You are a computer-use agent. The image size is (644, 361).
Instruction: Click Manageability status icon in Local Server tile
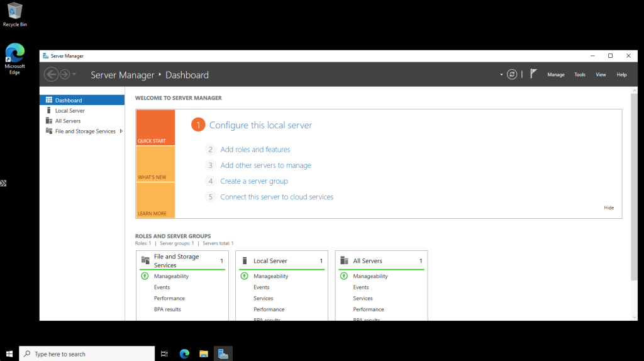[x=245, y=276]
